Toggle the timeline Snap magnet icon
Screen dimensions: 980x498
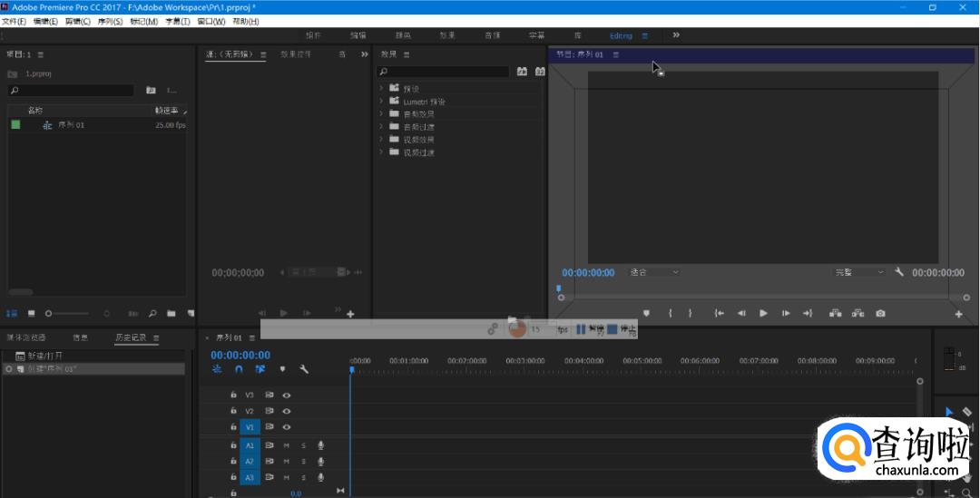239,369
